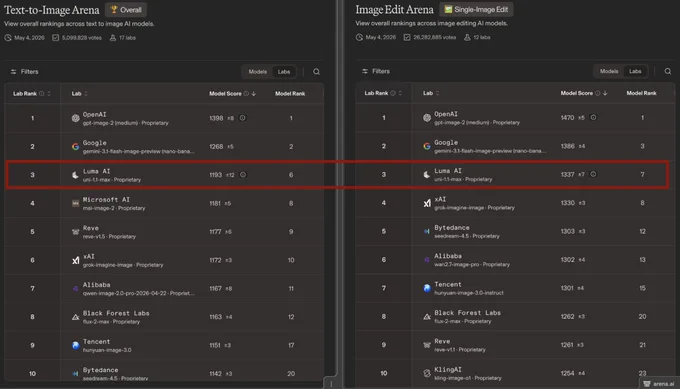This screenshot has width=680, height=389.
Task: Click Microsoft AI logo in Text-to-Image table
Action: 75,203
